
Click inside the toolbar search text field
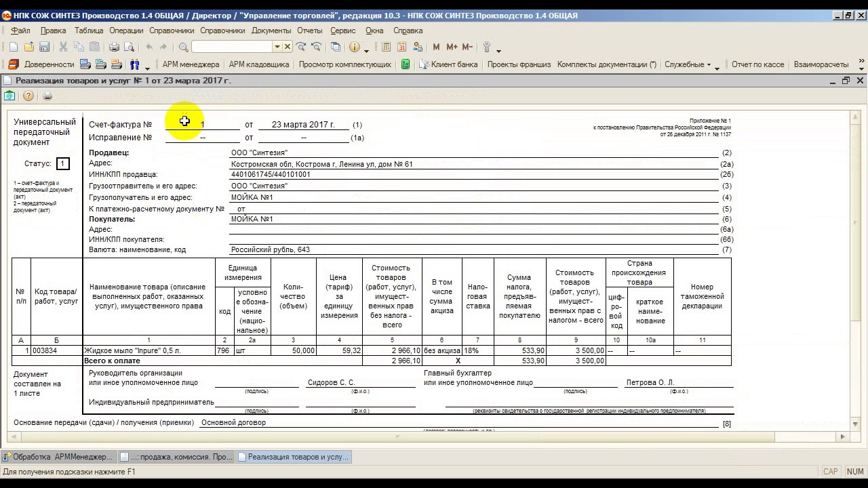click(x=232, y=47)
